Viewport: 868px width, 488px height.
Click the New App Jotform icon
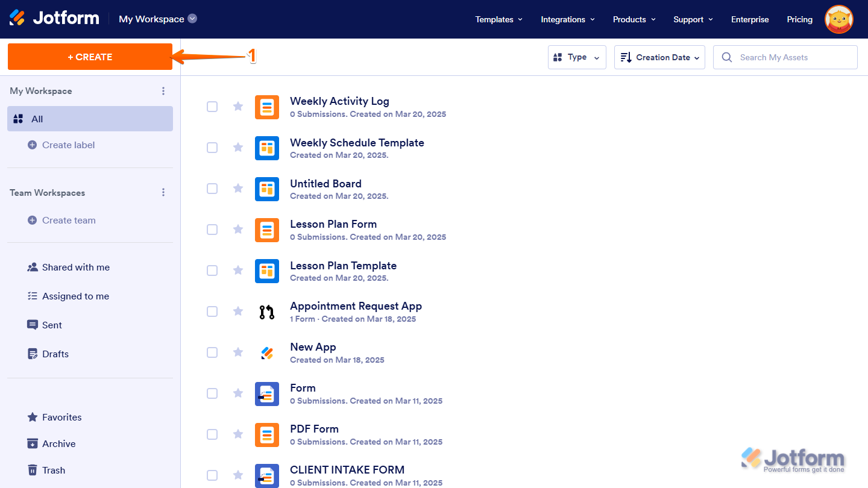point(267,352)
